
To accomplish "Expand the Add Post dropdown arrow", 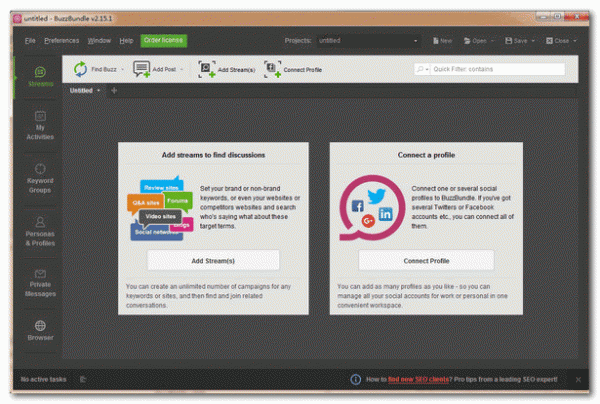I will click(181, 69).
